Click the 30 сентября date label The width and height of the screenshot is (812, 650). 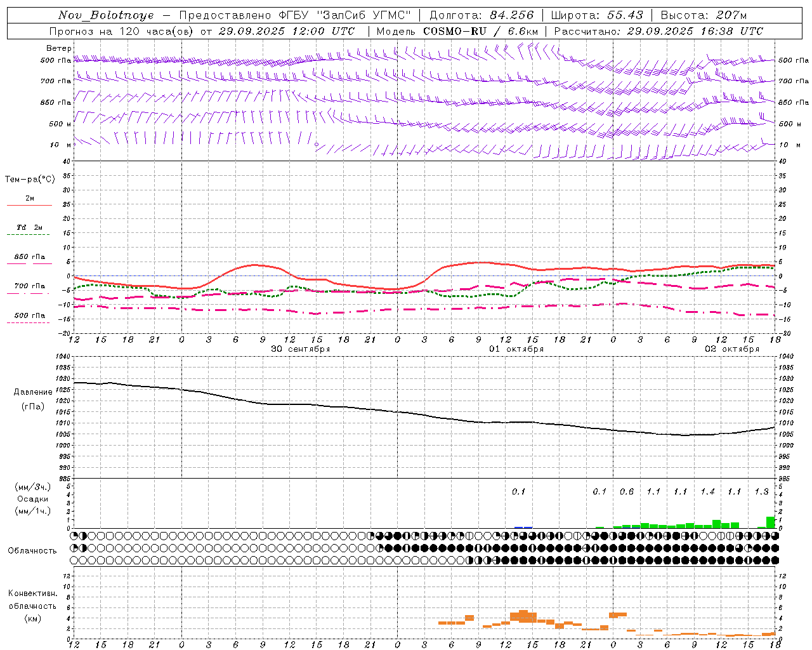pos(301,349)
